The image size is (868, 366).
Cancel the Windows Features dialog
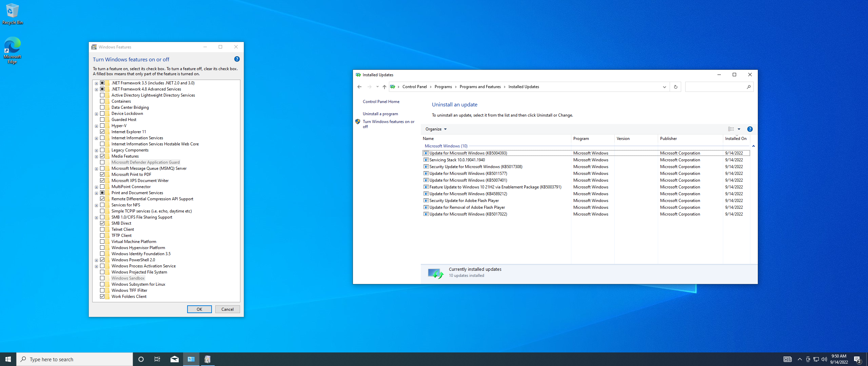(228, 309)
